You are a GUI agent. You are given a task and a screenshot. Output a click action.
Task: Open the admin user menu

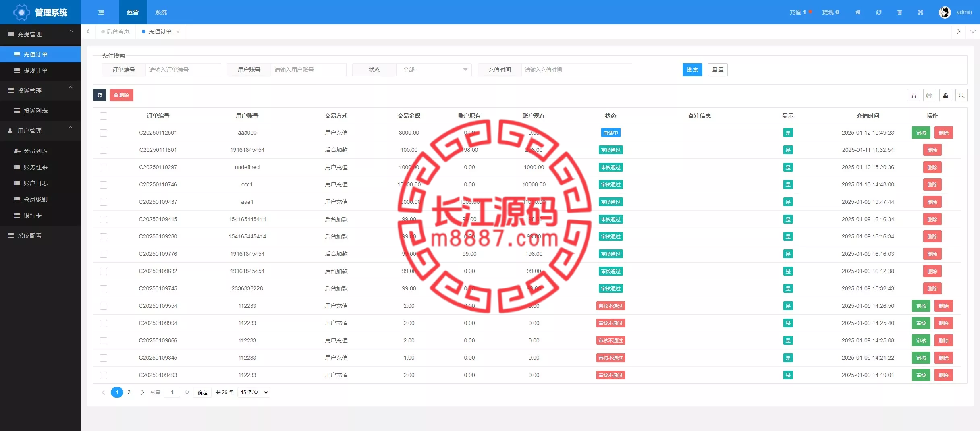tap(964, 12)
